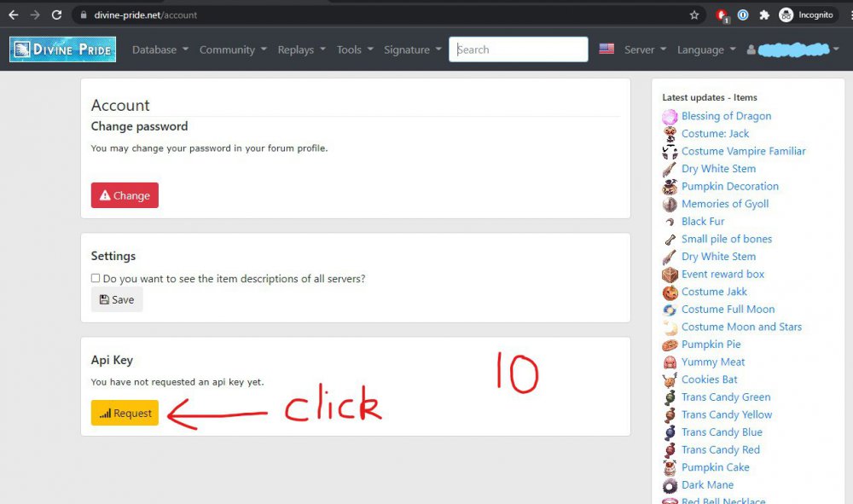Image resolution: width=853 pixels, height=504 pixels.
Task: Open the user account dropdown
Action: (x=793, y=49)
